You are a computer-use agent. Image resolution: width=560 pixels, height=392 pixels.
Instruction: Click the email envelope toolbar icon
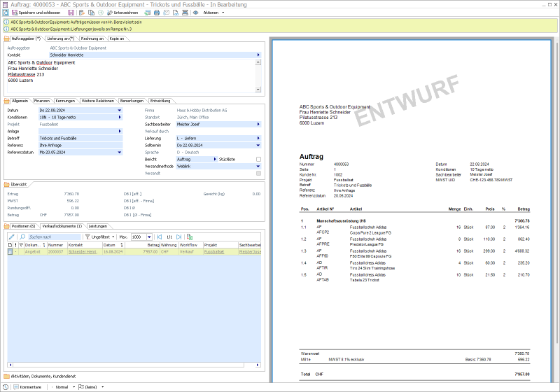[167, 13]
